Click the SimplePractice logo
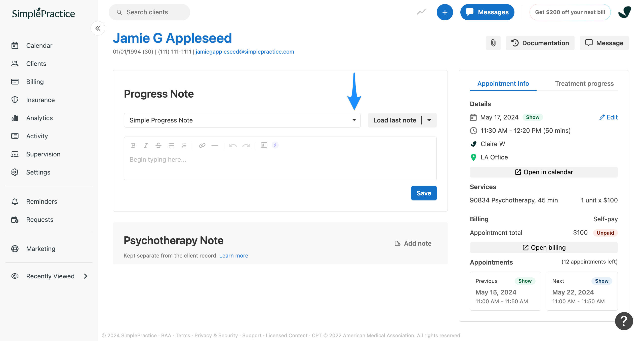The height and width of the screenshot is (341, 644). pyautogui.click(x=43, y=13)
